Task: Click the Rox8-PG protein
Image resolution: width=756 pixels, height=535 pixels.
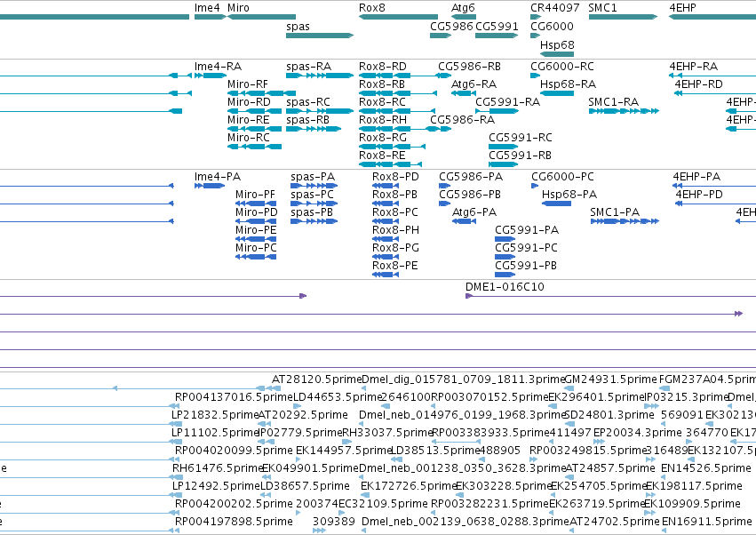Action: 386,257
